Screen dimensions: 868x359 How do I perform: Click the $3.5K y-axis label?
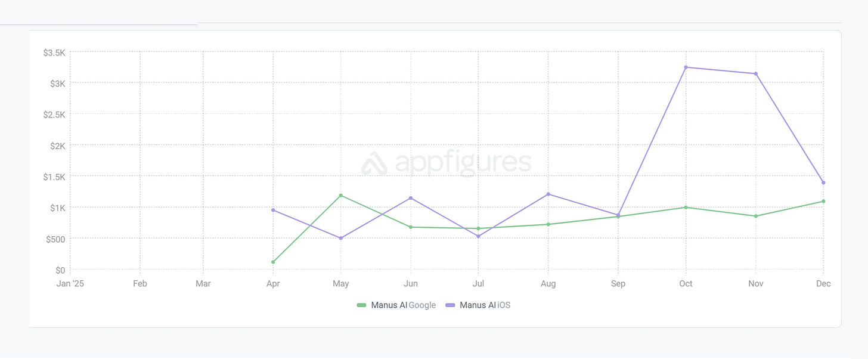(x=54, y=53)
